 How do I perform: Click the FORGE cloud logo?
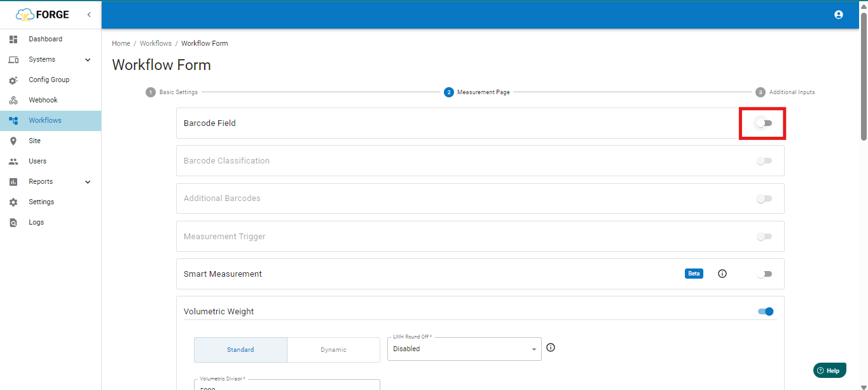[43, 14]
